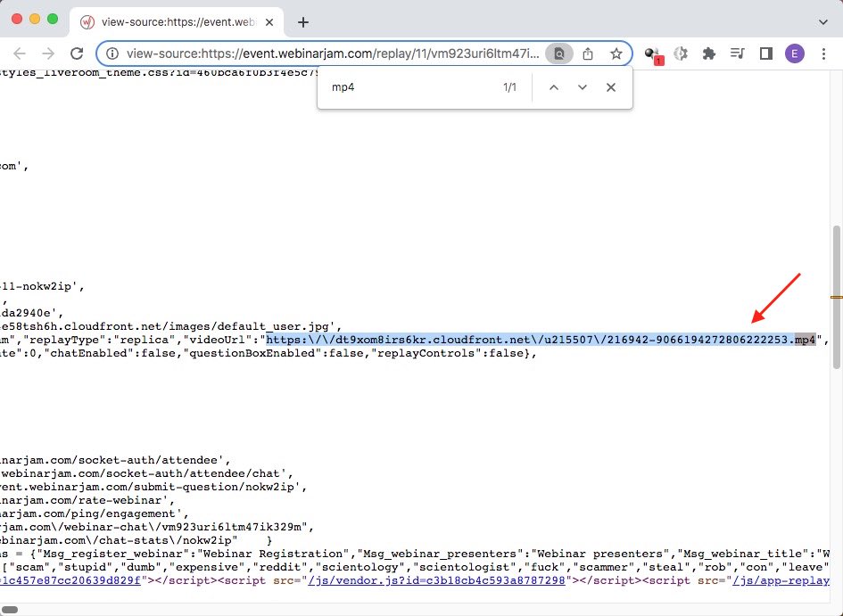The width and height of the screenshot is (843, 616).
Task: Go forward to next page
Action: click(x=48, y=53)
